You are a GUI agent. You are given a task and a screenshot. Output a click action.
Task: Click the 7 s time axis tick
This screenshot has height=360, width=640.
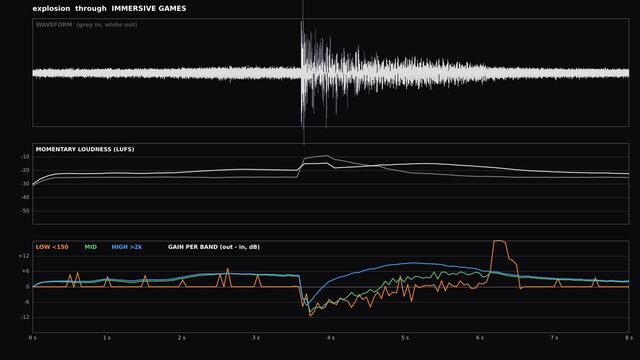click(x=554, y=338)
